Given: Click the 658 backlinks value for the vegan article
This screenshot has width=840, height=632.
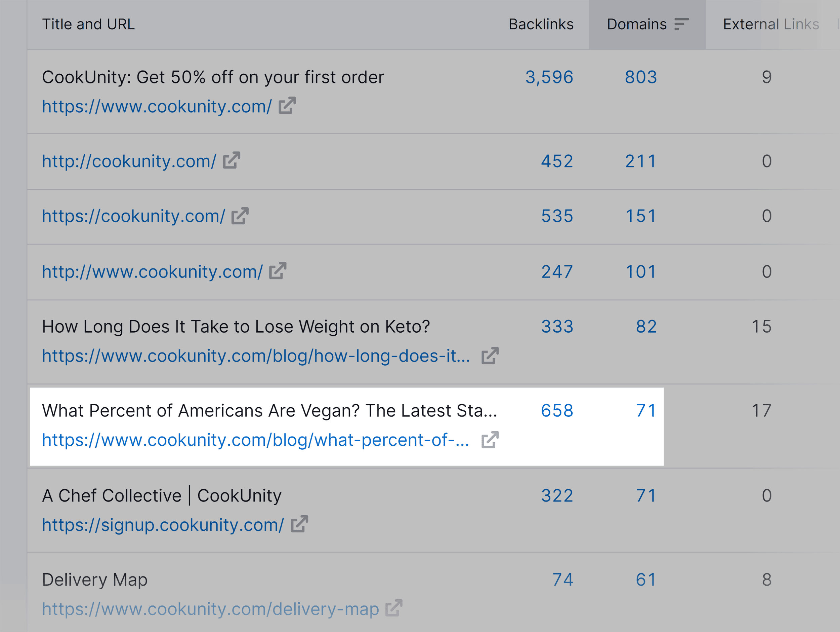Looking at the screenshot, I should tap(557, 410).
